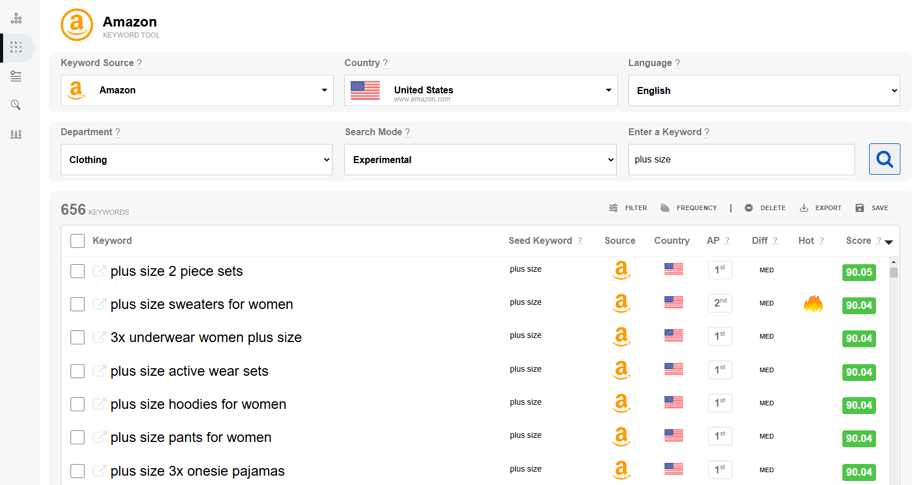
Task: Click Delete in the keywords toolbar
Action: pos(765,208)
